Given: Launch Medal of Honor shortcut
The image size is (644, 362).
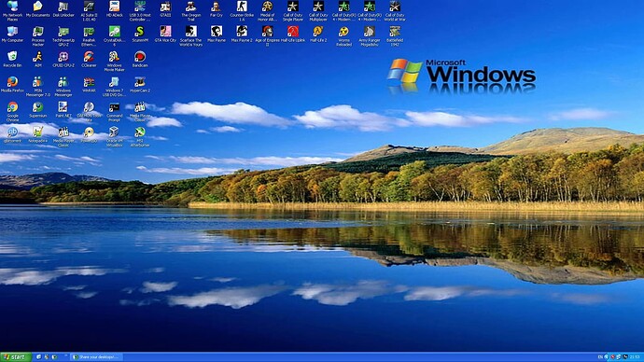Looking at the screenshot, I should point(267,11).
